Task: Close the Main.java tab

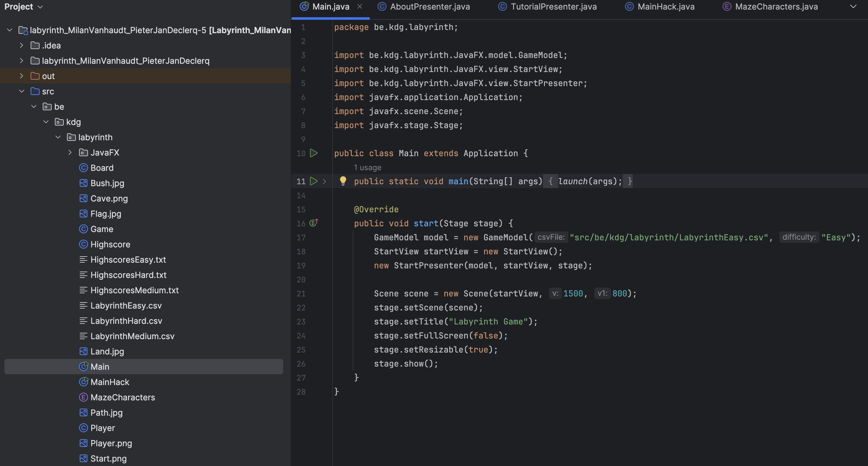Action: (x=359, y=7)
